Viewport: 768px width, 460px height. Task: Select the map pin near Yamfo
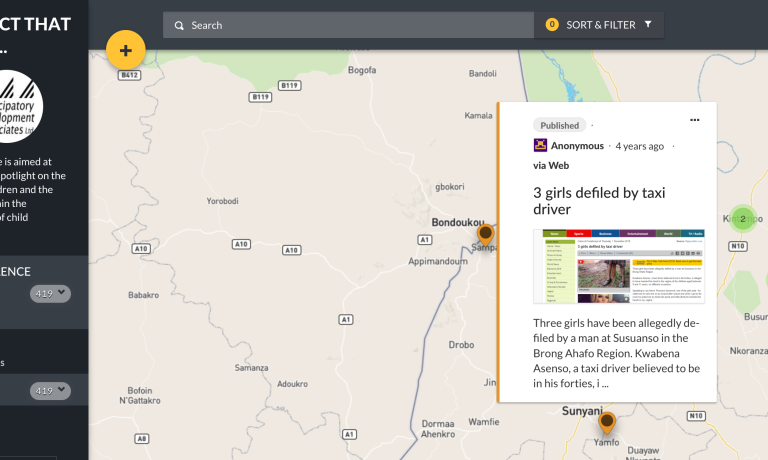tap(607, 422)
